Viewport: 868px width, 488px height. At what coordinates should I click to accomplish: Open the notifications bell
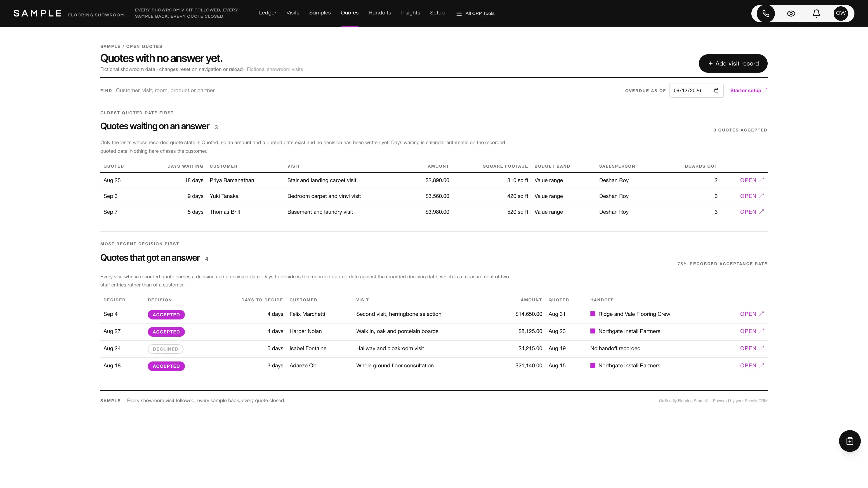click(816, 14)
